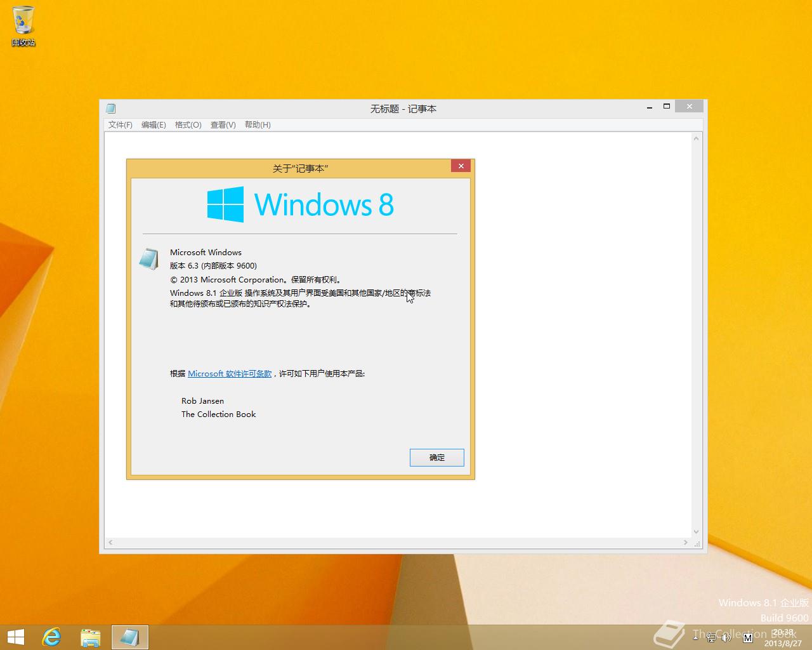Open Microsoft 软件许可条款 link
The height and width of the screenshot is (650, 812).
click(x=230, y=374)
